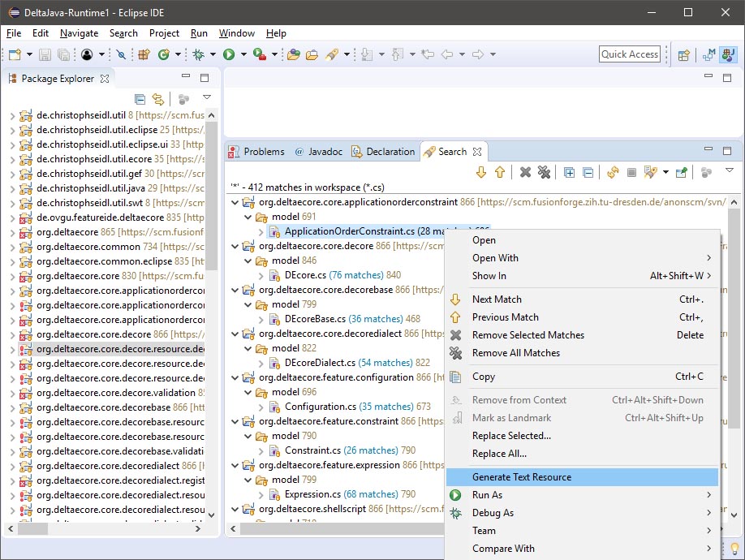Open dropdown next to New wizard icon
Screen dimensions: 745x560
(x=29, y=54)
